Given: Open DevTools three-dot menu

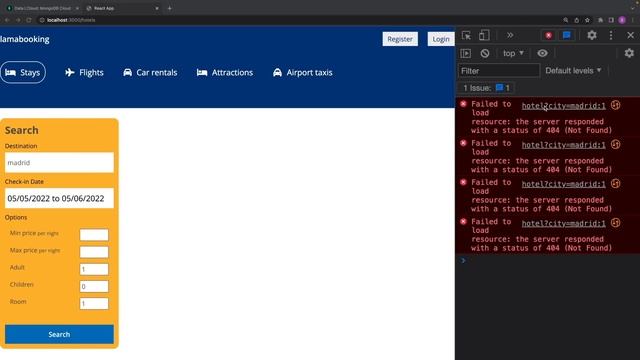Looking at the screenshot, I should click(x=611, y=36).
